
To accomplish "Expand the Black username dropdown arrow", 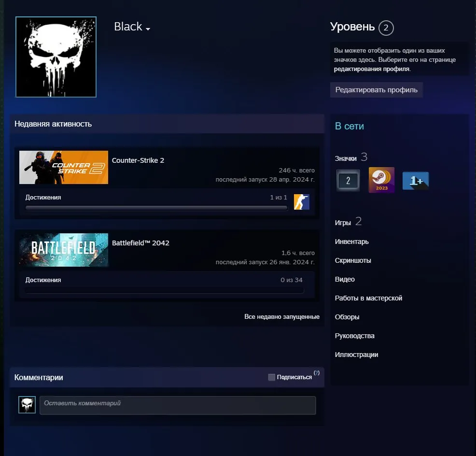I will coord(148,29).
